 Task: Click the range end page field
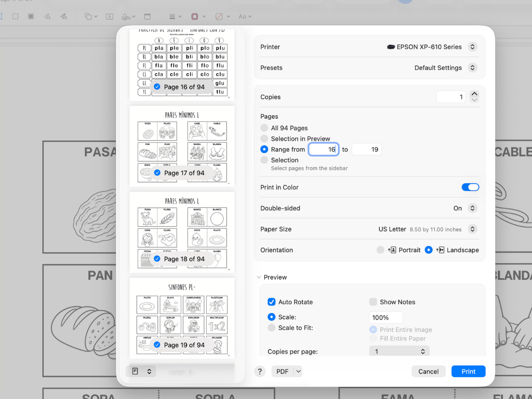tap(366, 149)
